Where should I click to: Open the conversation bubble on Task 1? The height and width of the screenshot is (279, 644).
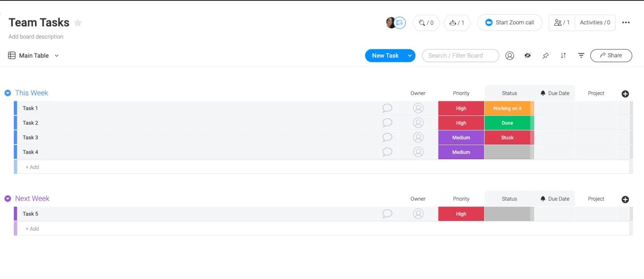387,108
